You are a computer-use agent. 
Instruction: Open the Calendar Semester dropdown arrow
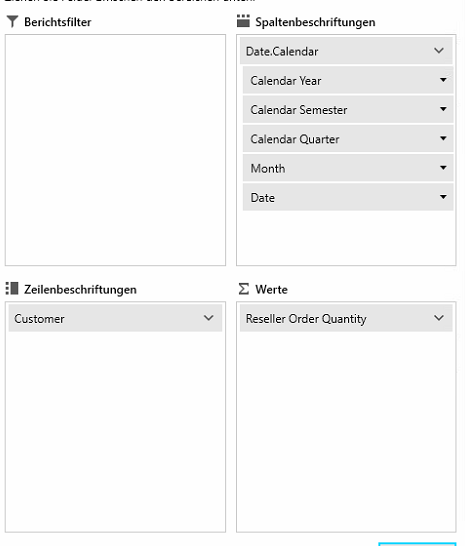click(443, 109)
